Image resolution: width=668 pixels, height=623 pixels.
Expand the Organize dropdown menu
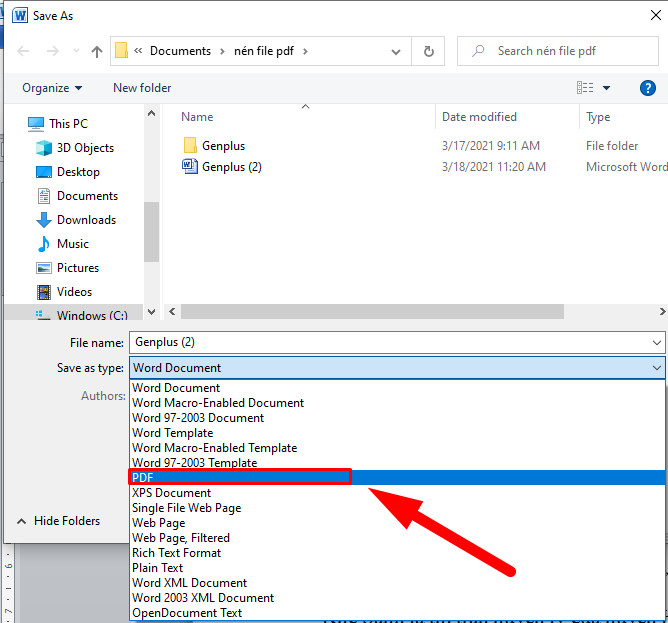point(50,88)
